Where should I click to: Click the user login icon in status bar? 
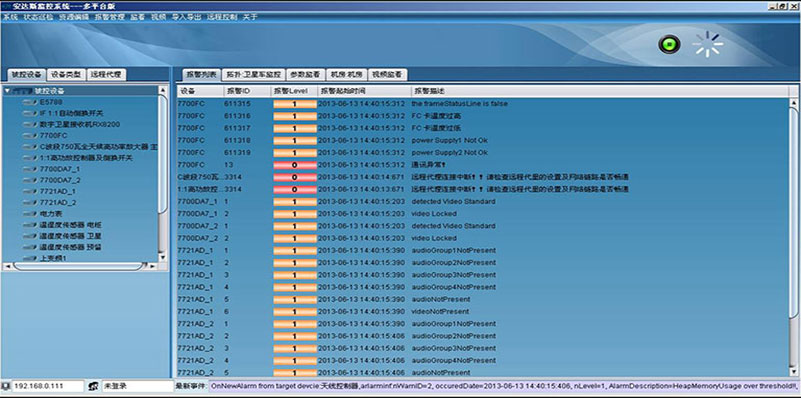click(x=93, y=386)
